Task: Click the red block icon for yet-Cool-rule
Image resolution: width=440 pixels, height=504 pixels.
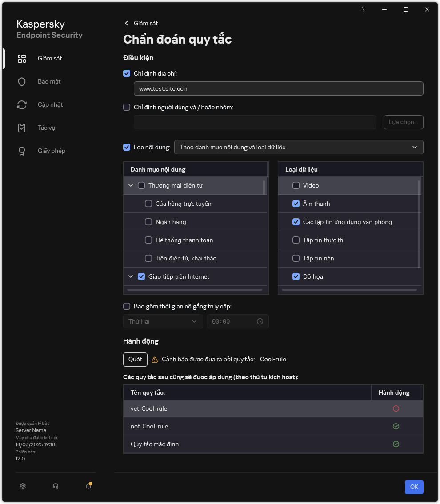Action: tap(396, 408)
